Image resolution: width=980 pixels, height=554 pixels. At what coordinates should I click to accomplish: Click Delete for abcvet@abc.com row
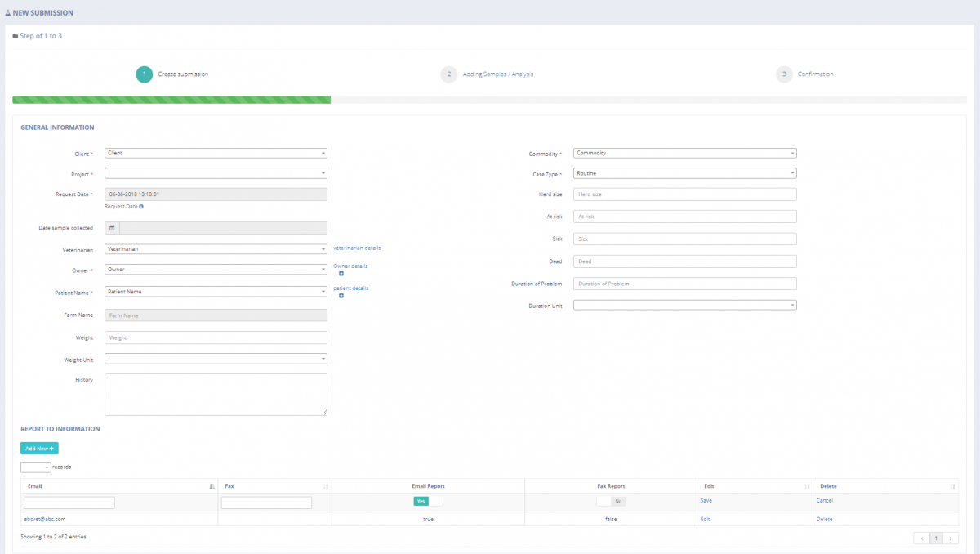pyautogui.click(x=824, y=519)
